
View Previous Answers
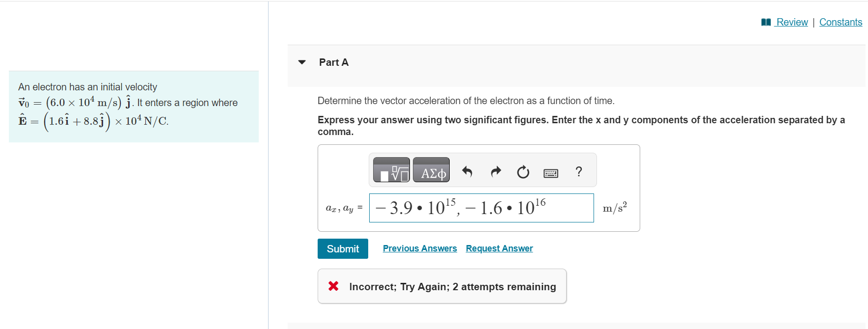pos(419,248)
